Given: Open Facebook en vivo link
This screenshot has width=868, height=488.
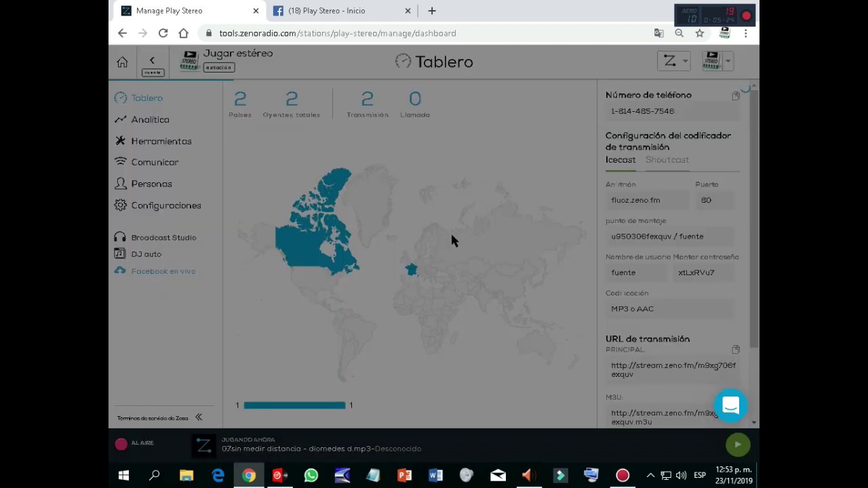Looking at the screenshot, I should 163,271.
